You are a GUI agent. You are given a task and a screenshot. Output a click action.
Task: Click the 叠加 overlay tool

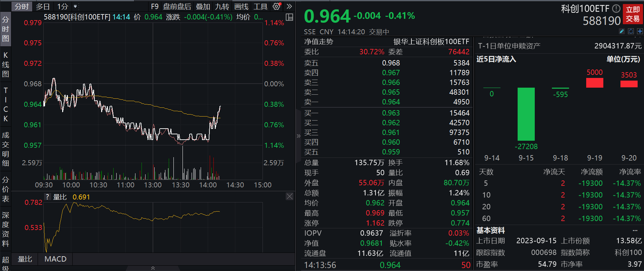pos(203,6)
